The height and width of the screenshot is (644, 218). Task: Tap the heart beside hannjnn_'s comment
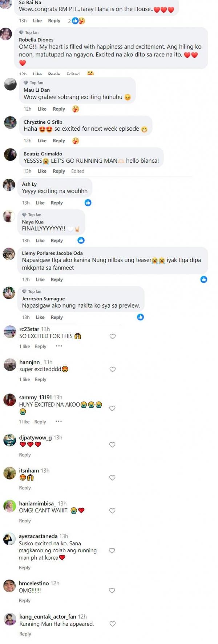click(x=113, y=370)
